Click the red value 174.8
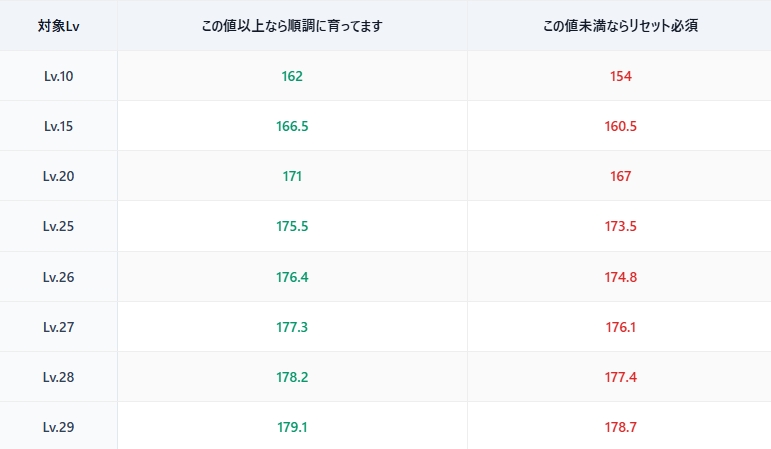 pyautogui.click(x=621, y=277)
